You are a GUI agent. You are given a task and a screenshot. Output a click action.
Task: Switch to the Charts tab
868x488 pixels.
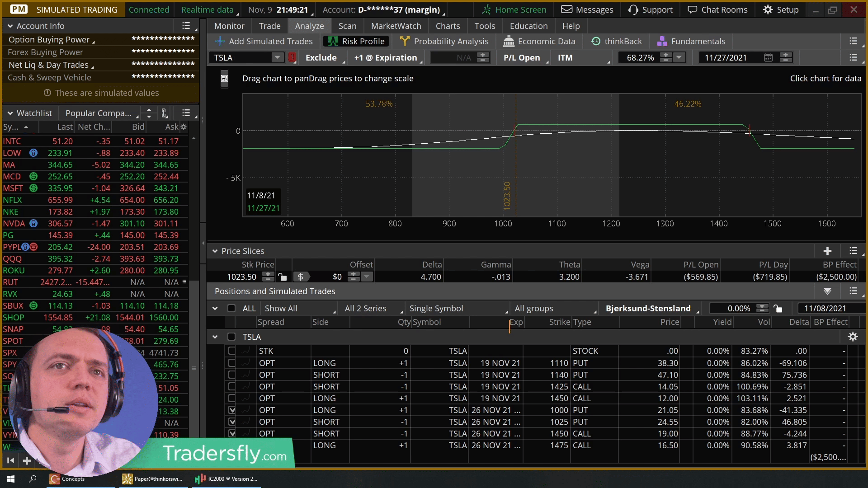point(448,26)
